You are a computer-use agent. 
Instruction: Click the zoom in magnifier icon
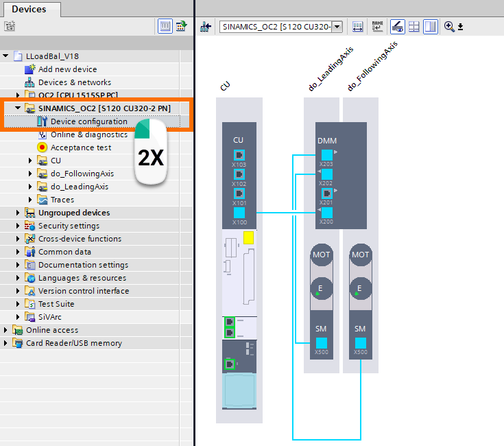[x=449, y=26]
